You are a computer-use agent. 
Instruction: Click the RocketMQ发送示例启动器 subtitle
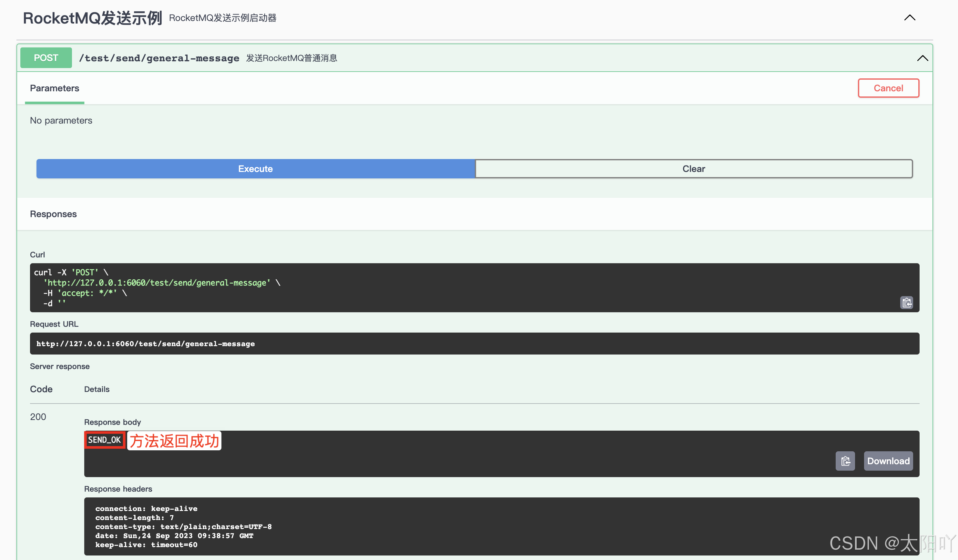223,18
